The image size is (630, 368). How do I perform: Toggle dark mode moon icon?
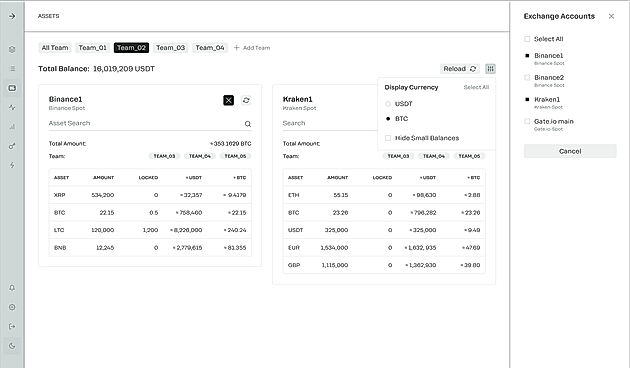[x=12, y=346]
